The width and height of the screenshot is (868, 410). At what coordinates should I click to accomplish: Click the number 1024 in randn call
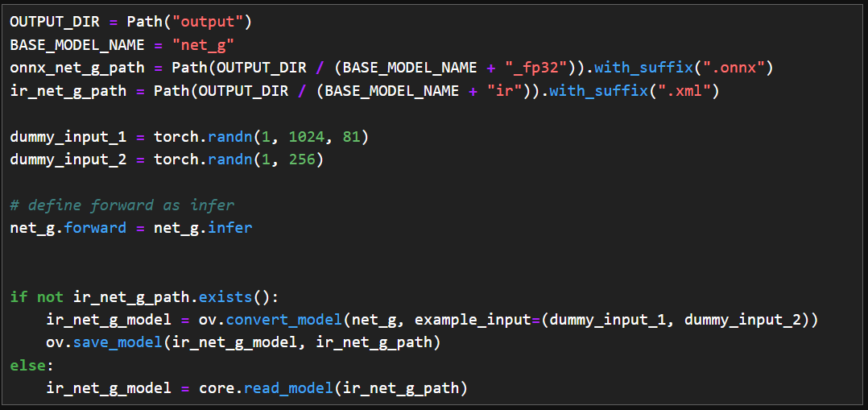(x=308, y=137)
